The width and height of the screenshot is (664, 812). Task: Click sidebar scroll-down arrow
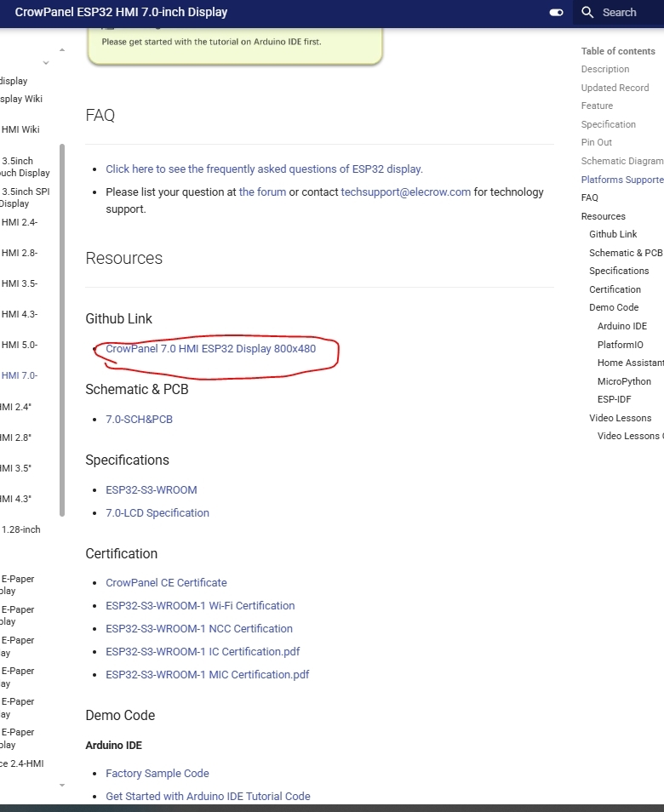pos(62,785)
